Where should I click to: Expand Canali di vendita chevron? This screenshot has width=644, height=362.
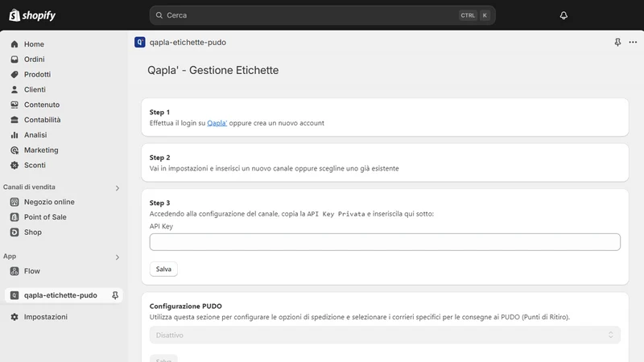(x=117, y=188)
